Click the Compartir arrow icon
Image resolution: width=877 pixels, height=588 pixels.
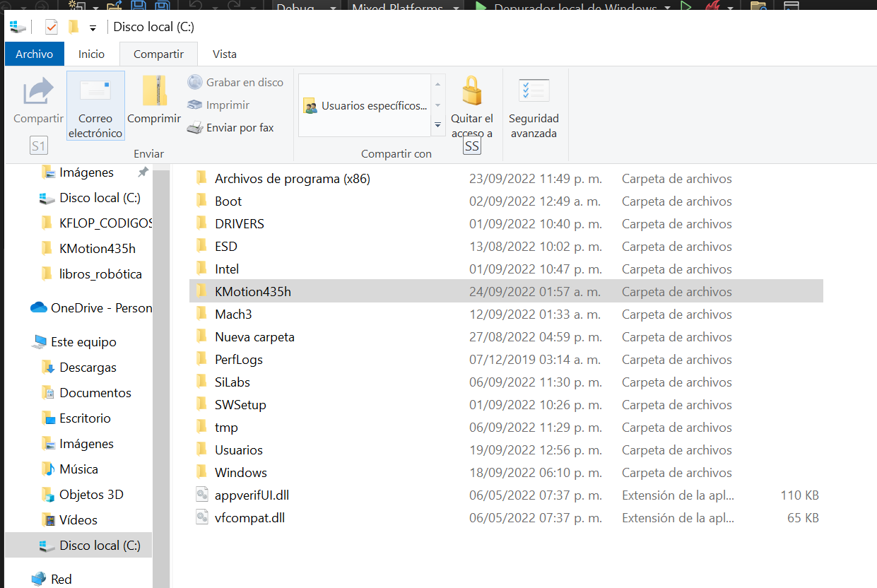38,92
